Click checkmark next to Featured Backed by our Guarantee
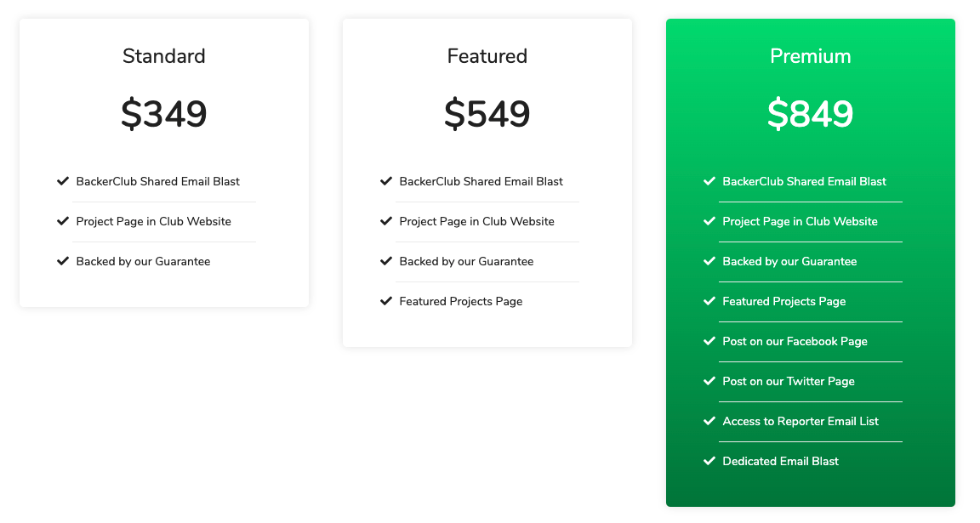Screen dimensions: 980x523 pos(385,261)
